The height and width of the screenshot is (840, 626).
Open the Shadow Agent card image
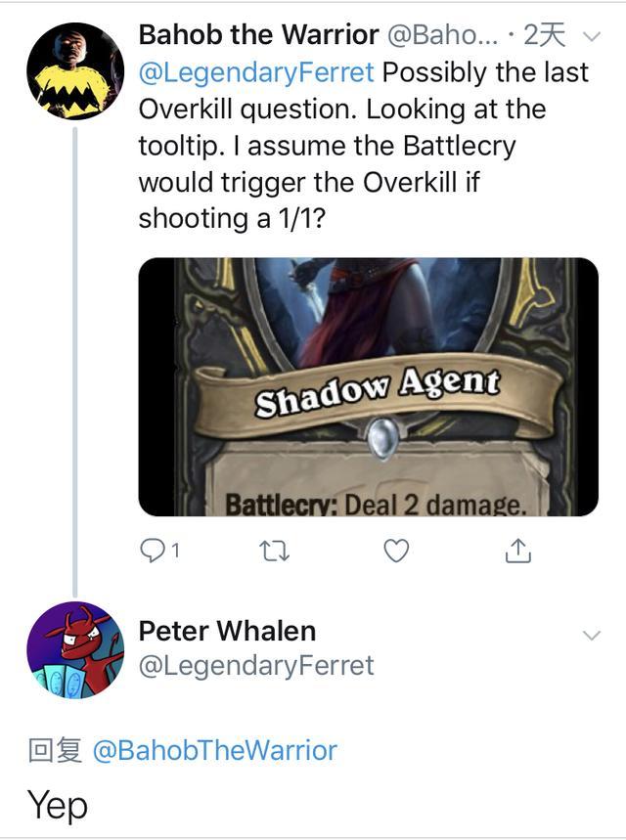(368, 386)
